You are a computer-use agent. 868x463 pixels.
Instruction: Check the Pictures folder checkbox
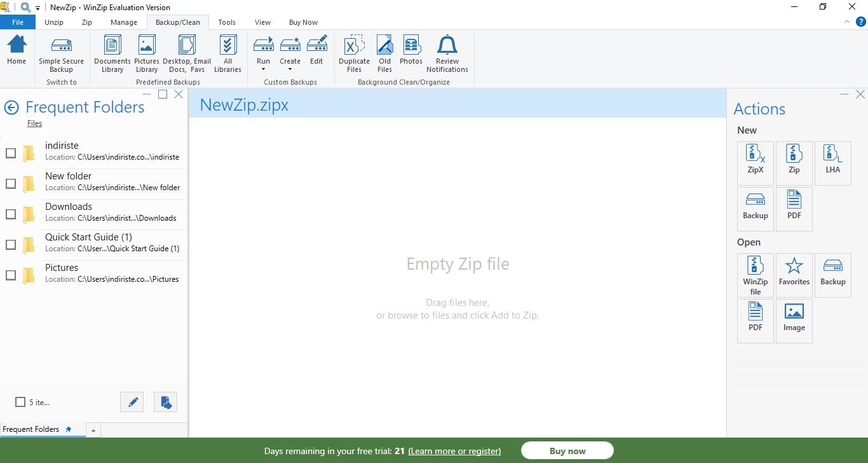[x=11, y=275]
